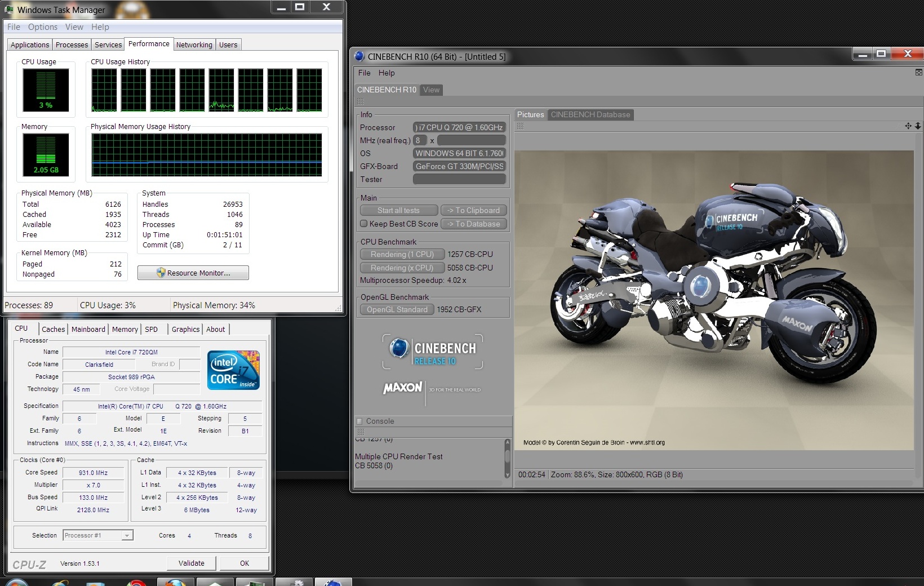Open CINEBENCH File menu

(365, 73)
